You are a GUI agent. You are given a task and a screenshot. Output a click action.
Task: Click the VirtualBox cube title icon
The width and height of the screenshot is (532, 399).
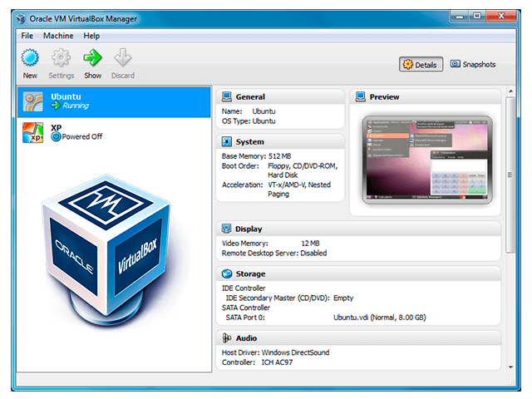21,18
